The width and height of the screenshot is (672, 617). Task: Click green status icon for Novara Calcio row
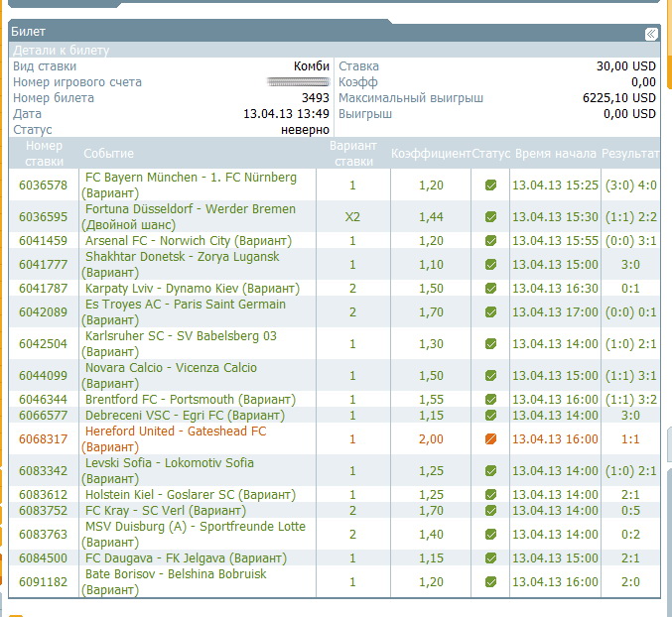coord(490,376)
